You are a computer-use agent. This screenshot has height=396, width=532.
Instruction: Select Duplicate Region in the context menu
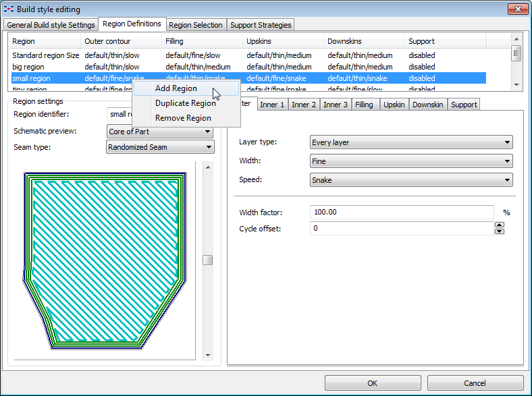[x=186, y=103]
